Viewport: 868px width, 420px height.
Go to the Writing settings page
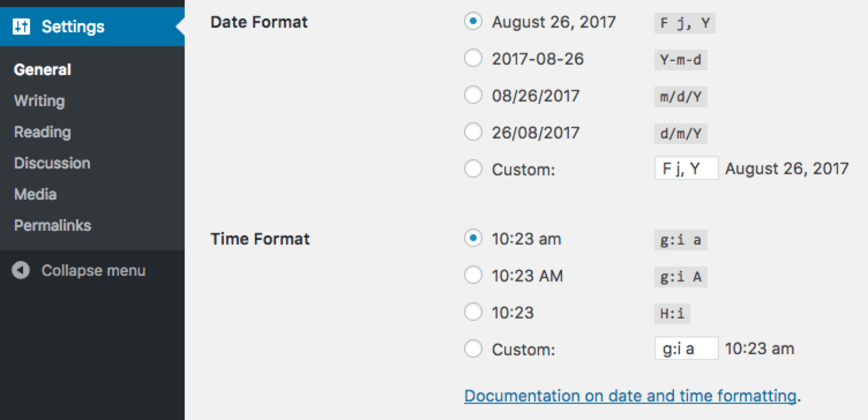coord(39,101)
